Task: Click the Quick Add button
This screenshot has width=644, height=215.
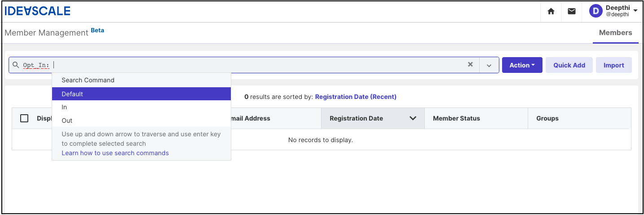Action: point(569,65)
